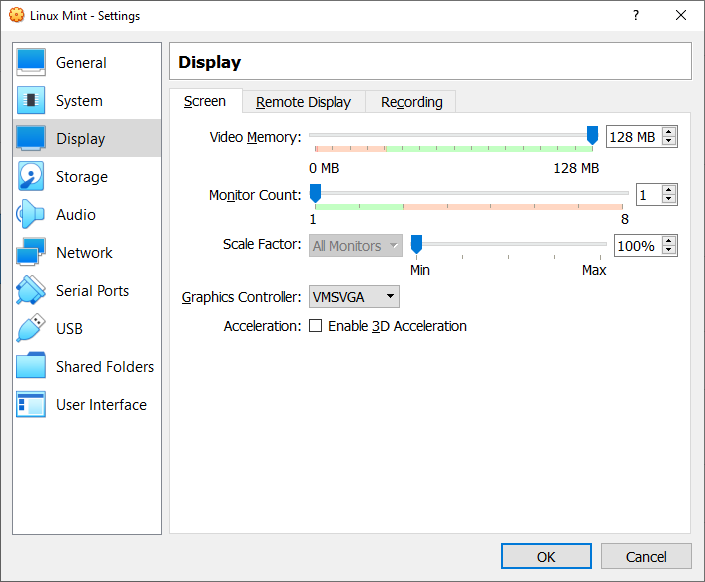Confirm settings with OK button
This screenshot has width=705, height=582.
coord(546,556)
